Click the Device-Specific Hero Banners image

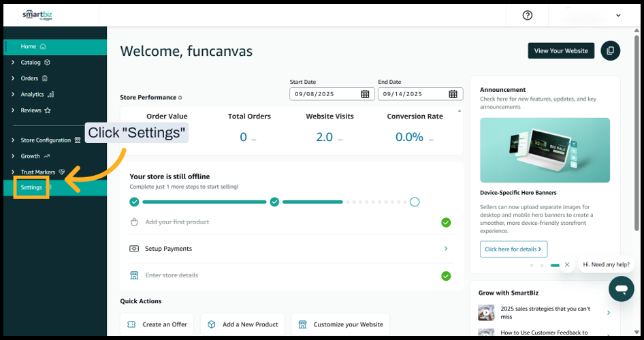point(545,150)
